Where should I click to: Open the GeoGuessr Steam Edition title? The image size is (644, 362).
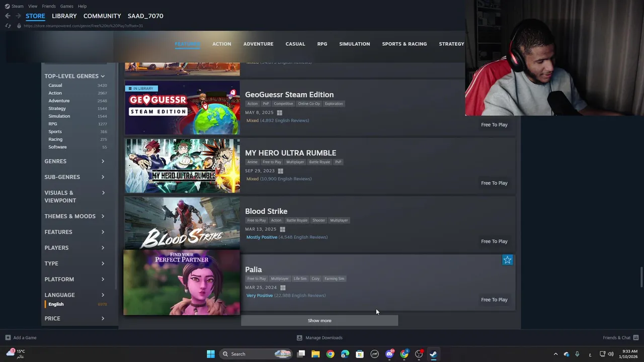pyautogui.click(x=289, y=95)
